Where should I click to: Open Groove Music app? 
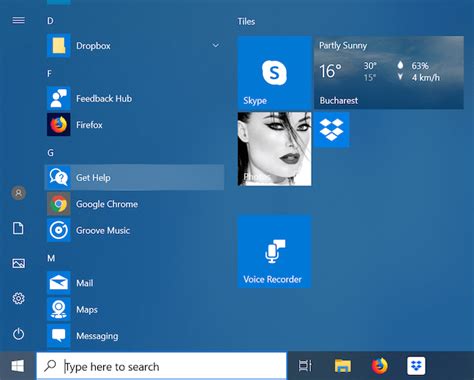coord(134,230)
